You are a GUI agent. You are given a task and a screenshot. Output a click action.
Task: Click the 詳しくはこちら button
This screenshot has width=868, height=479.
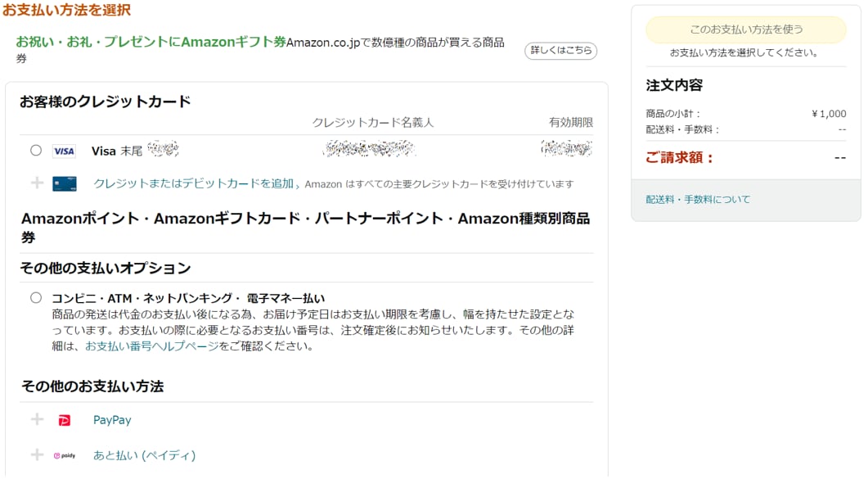click(560, 51)
